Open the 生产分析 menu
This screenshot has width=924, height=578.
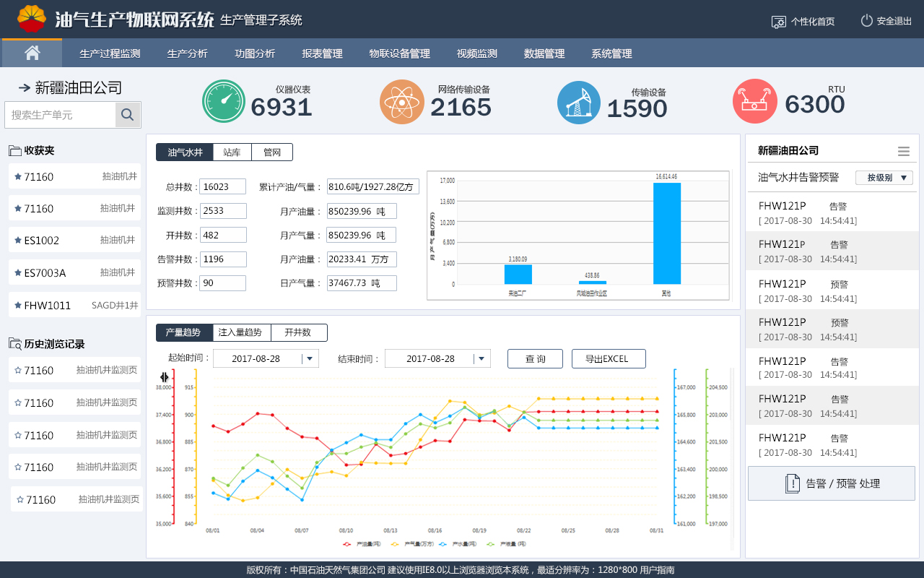188,53
